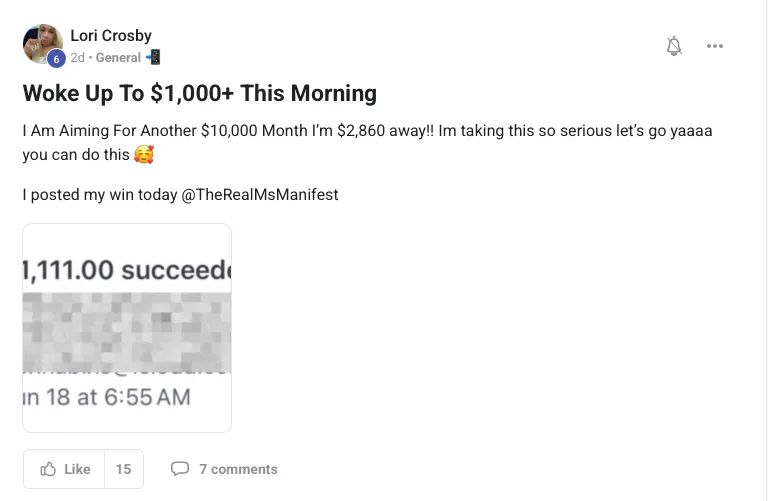Click Lori Crosby's profile avatar
Image resolution: width=768 pixels, height=501 pixels.
(41, 43)
